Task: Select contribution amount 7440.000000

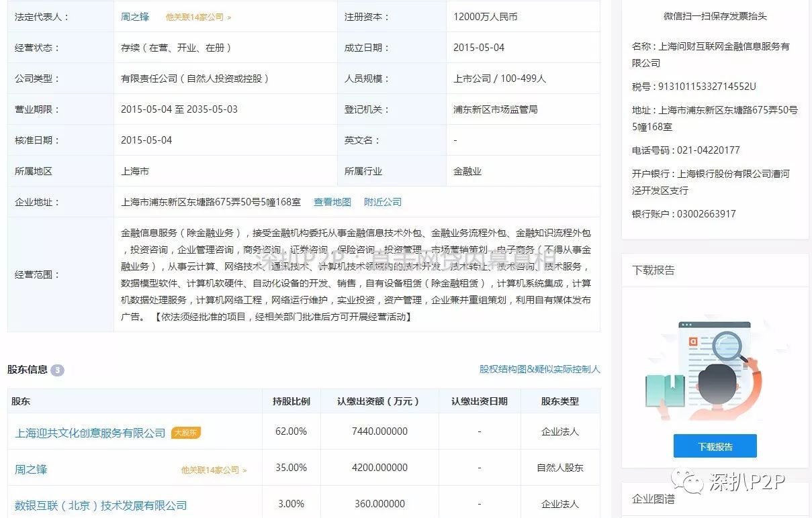Action: point(380,431)
